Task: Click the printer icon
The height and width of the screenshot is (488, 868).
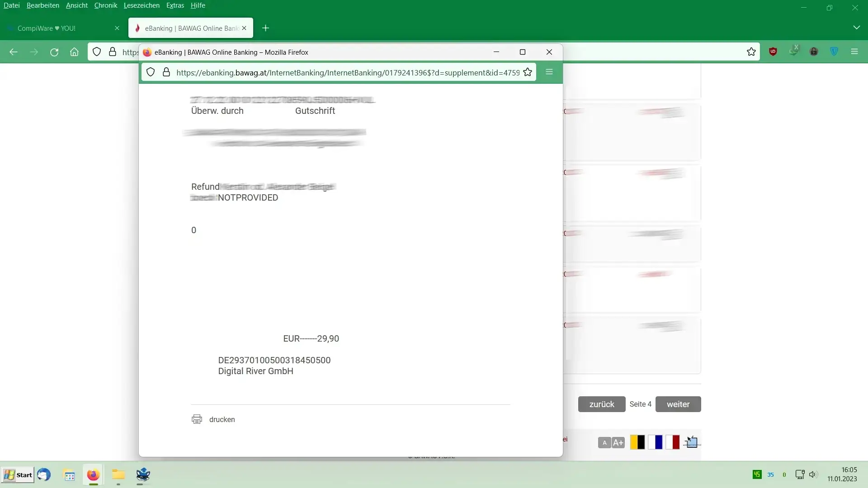Action: coord(197,419)
